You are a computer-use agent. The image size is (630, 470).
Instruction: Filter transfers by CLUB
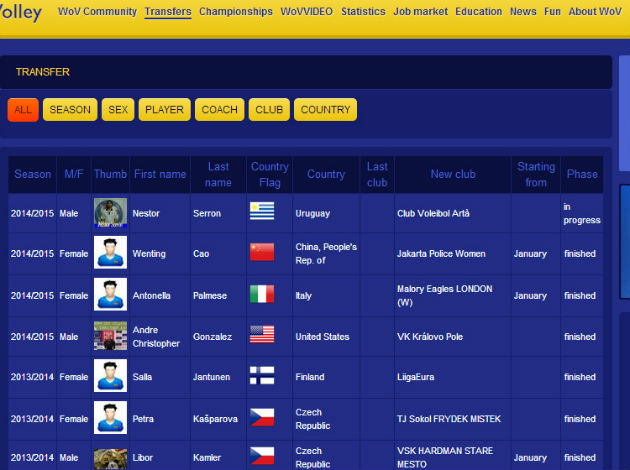click(x=269, y=110)
